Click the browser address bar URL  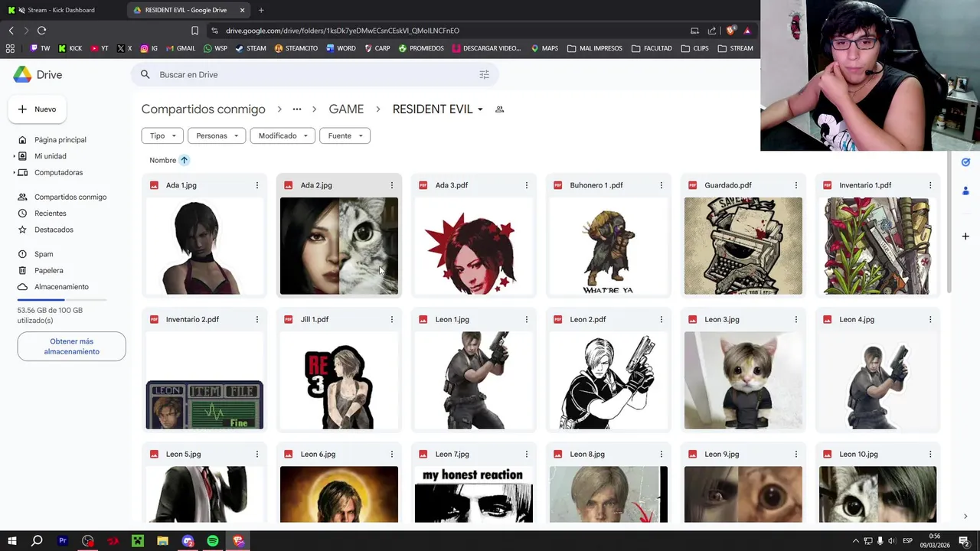click(x=342, y=31)
